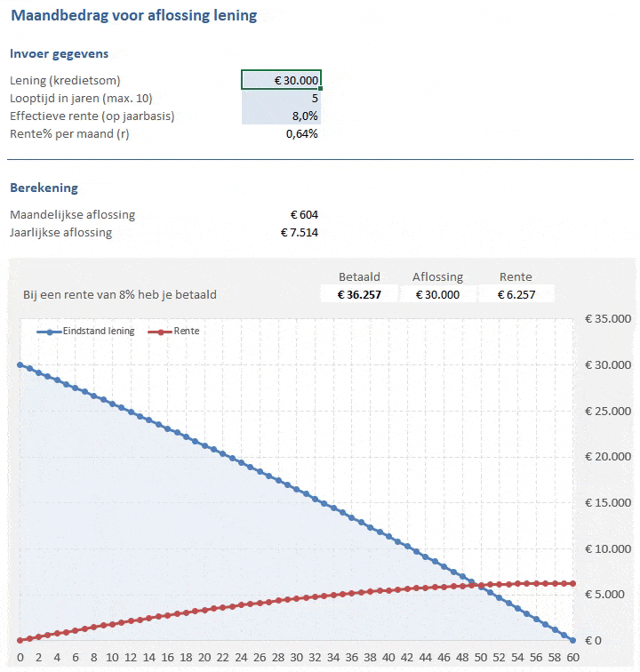Click the Berekening section heading
640x672 pixels.
[44, 188]
